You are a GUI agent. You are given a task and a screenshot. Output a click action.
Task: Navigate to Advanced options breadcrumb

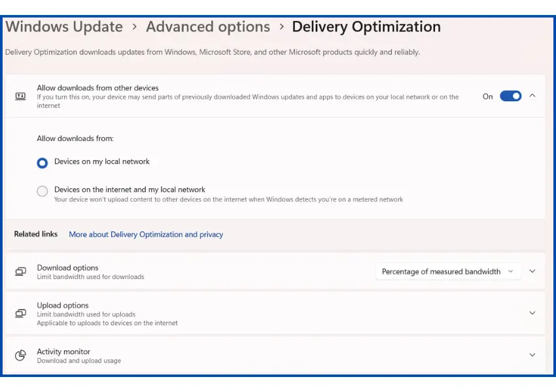pos(207,27)
